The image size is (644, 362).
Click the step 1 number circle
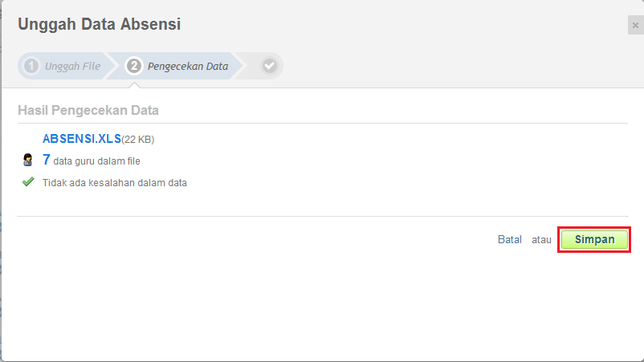pos(31,66)
